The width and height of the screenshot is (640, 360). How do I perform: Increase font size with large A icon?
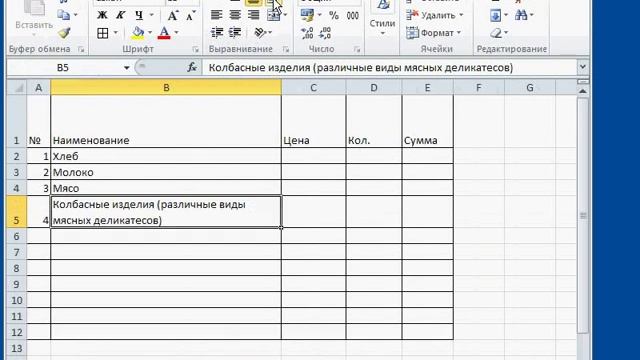(173, 16)
